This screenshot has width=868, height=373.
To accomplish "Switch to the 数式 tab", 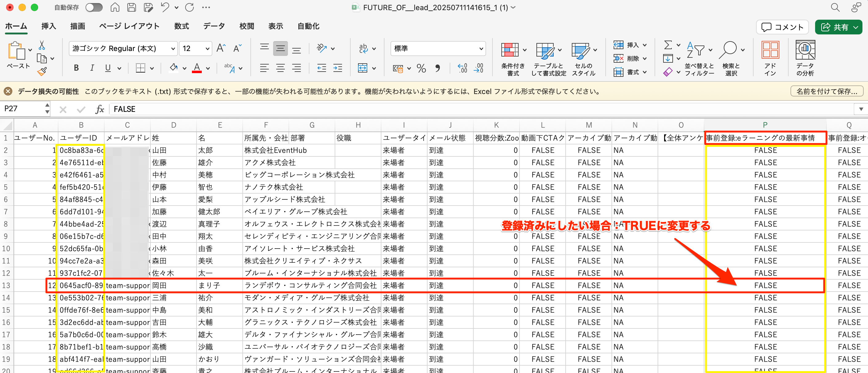I will tap(181, 26).
